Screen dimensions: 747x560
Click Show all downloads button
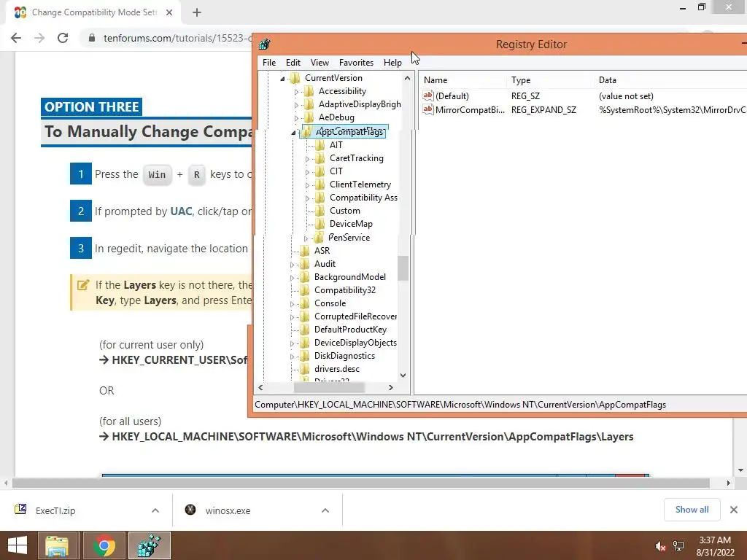(692, 510)
